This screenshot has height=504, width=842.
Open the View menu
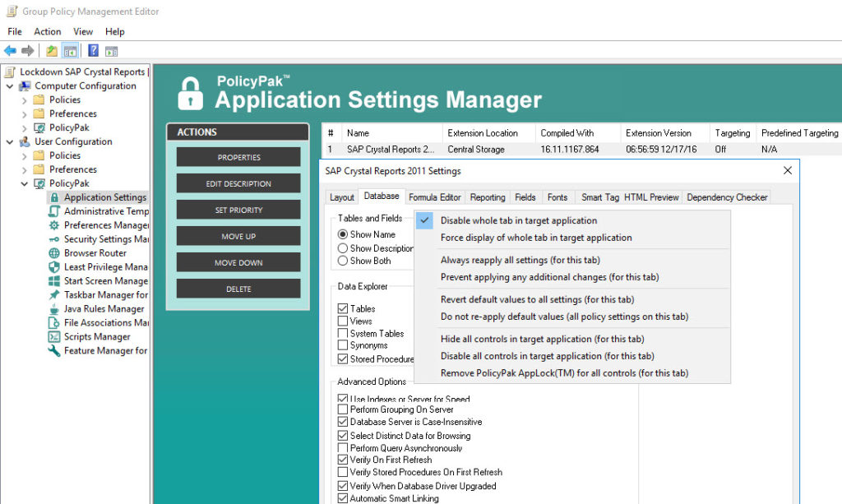click(x=83, y=32)
